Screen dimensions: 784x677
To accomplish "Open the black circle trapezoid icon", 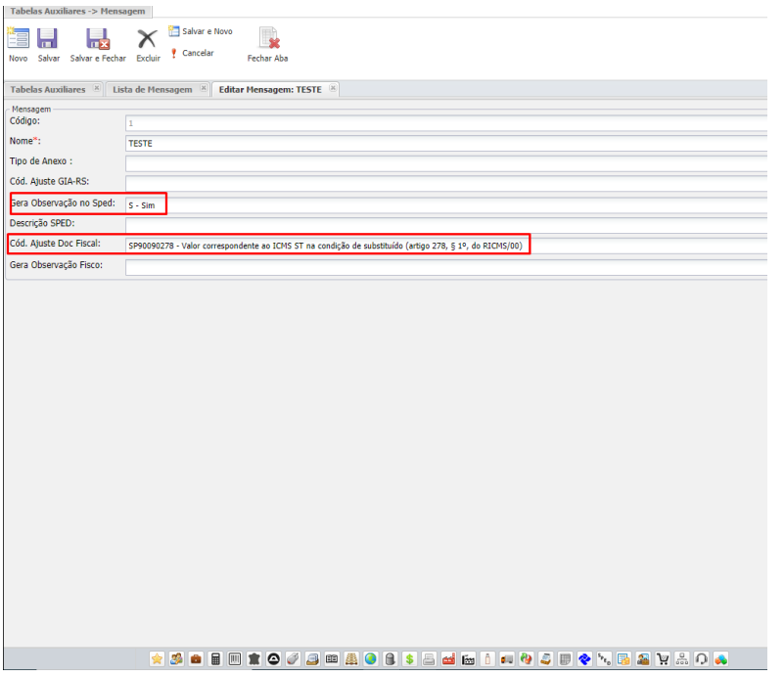I will [x=273, y=659].
